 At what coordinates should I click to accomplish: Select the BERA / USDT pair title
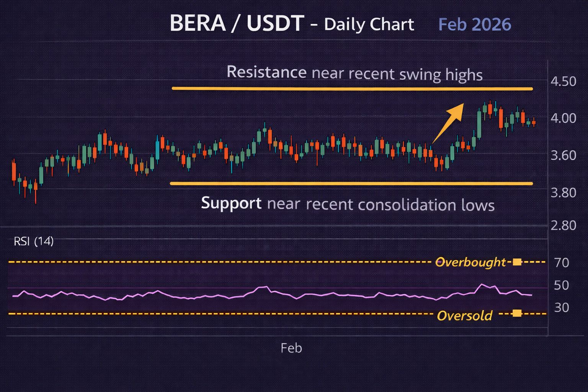pos(237,23)
